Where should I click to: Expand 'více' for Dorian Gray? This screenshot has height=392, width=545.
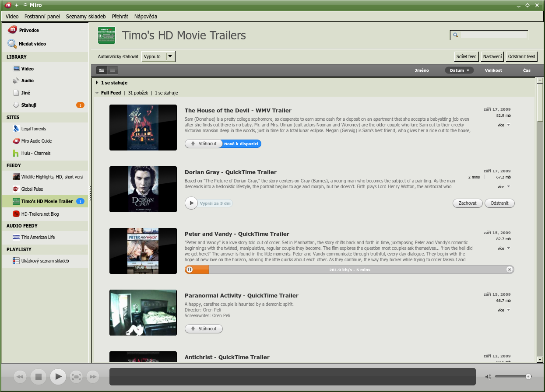pyautogui.click(x=504, y=187)
